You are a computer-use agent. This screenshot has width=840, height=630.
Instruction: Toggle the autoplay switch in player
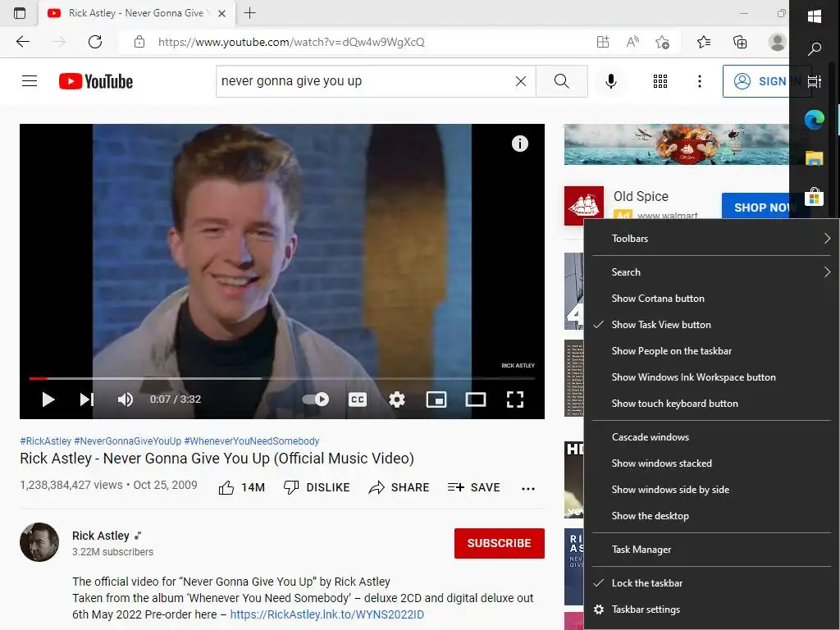[x=316, y=399]
